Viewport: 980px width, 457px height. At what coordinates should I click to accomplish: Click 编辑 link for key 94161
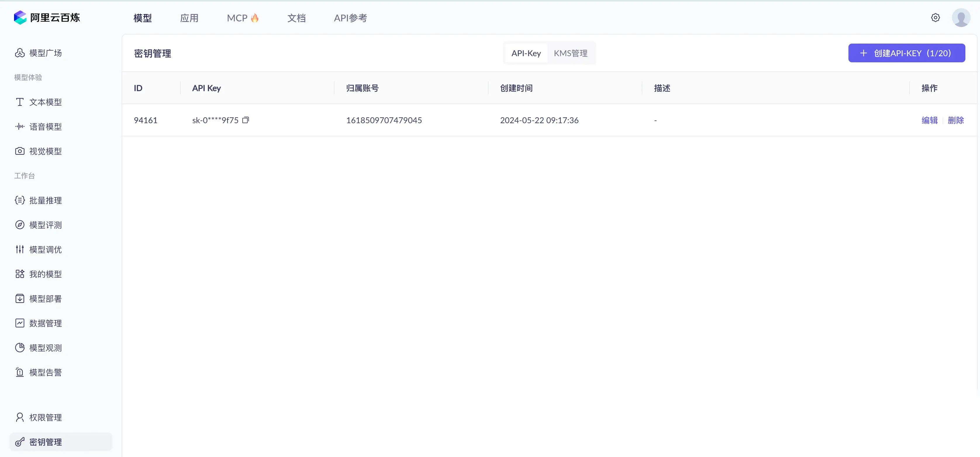929,120
